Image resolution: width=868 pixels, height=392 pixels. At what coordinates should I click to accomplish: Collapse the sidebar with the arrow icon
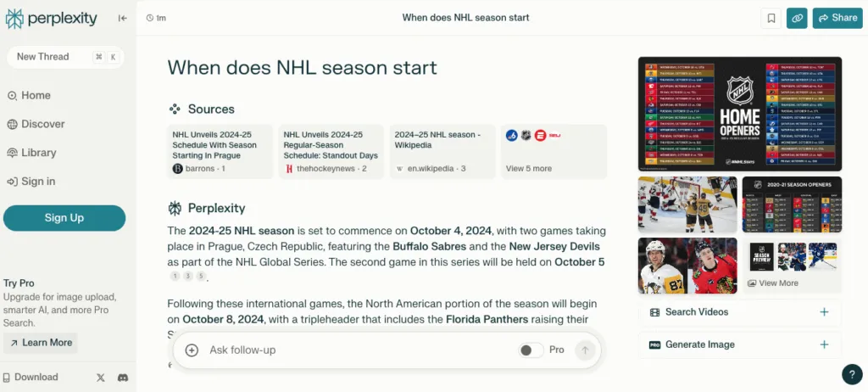click(x=122, y=19)
